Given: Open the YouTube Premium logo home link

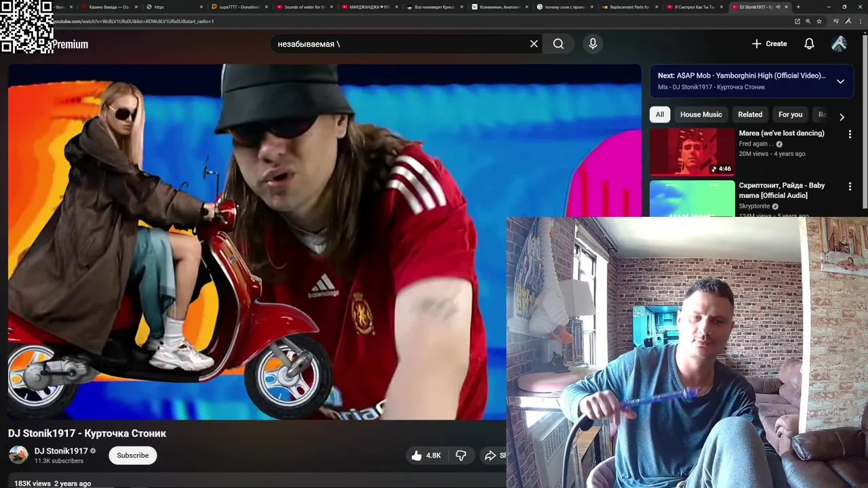Looking at the screenshot, I should (x=70, y=45).
